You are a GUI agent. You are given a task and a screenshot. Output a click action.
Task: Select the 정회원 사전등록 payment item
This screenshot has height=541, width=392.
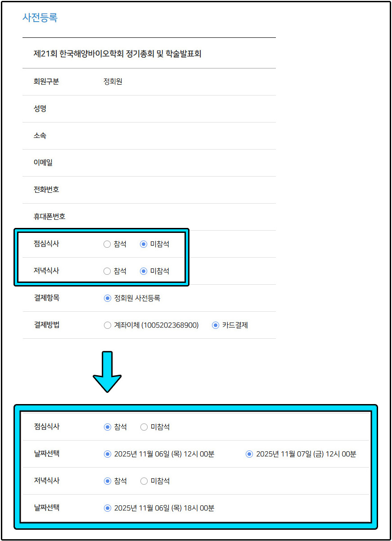coord(107,298)
